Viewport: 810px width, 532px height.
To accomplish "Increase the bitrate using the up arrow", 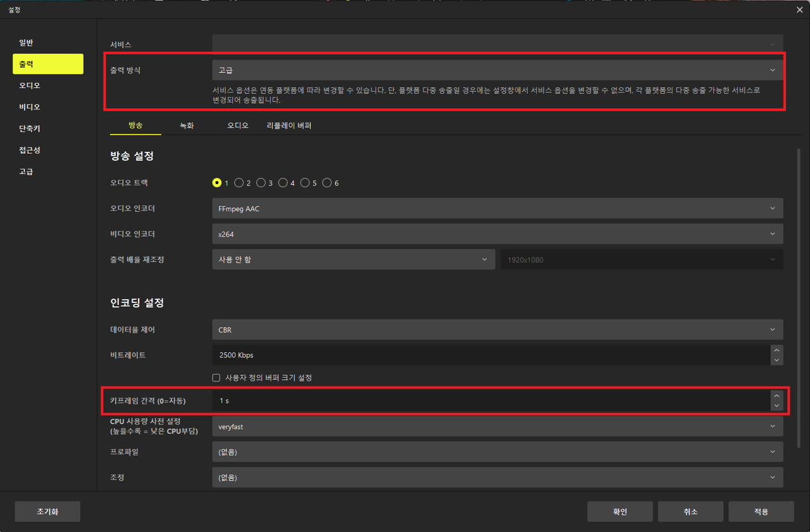I will coord(776,350).
